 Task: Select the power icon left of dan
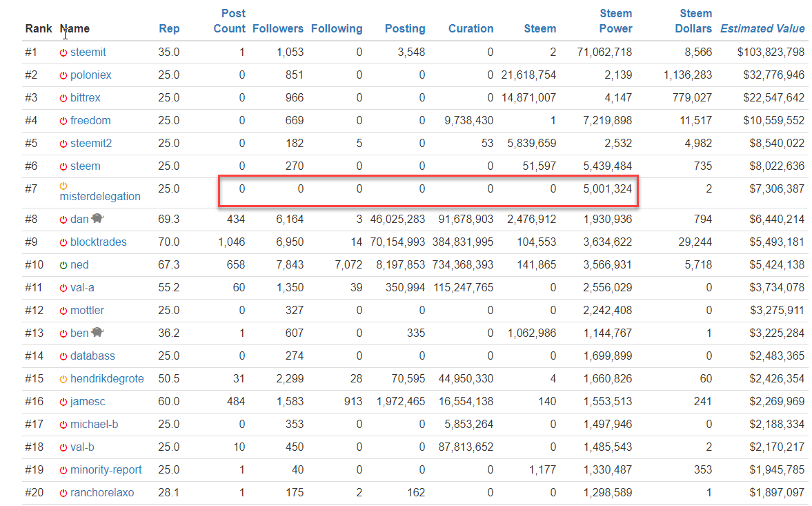click(63, 220)
